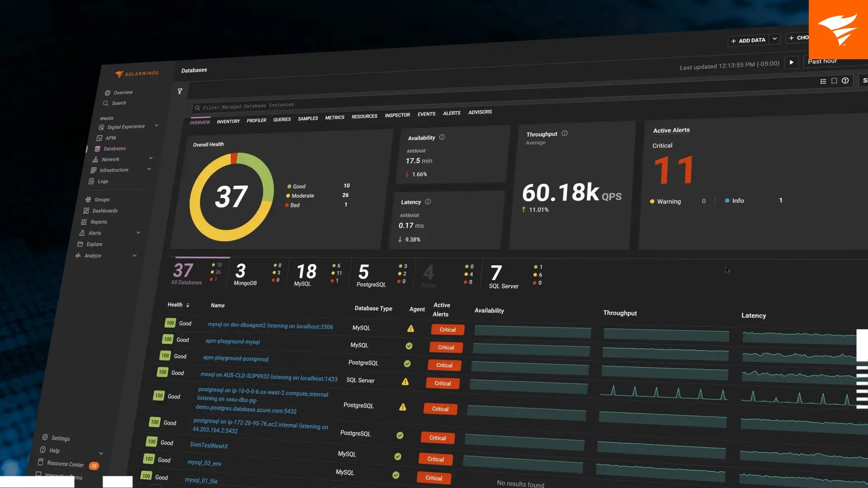Viewport: 868px width, 488px height.
Task: Open the Events tab
Action: tap(426, 114)
